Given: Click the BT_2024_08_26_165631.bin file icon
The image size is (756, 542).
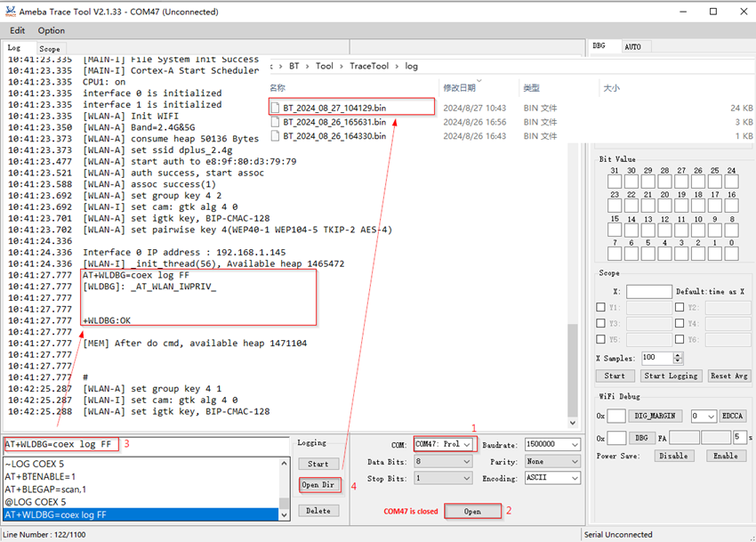Looking at the screenshot, I should 277,122.
